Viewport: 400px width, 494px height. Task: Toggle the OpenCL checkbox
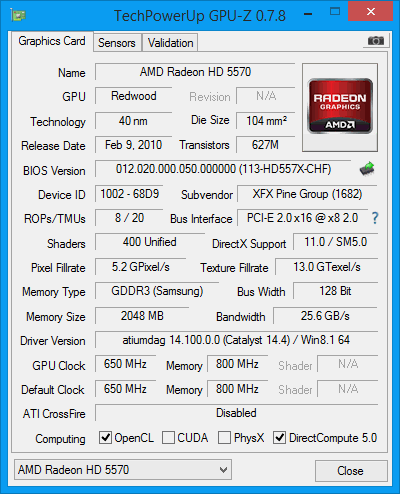[x=105, y=438]
